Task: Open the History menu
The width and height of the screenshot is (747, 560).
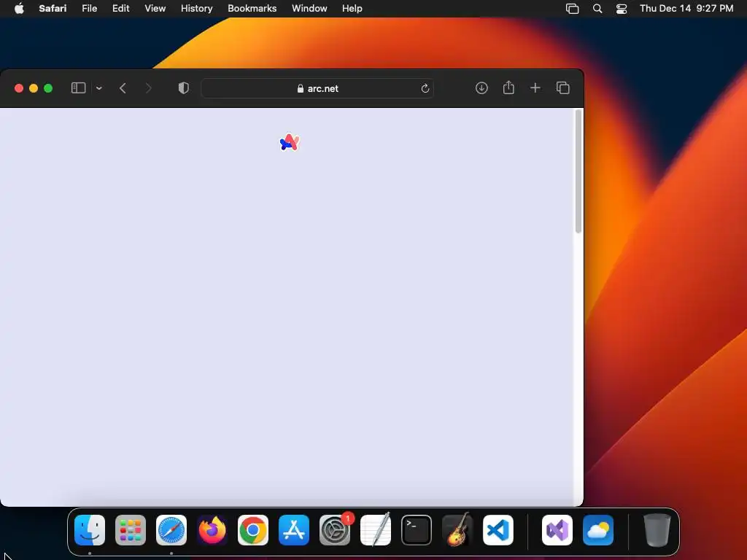Action: tap(196, 9)
